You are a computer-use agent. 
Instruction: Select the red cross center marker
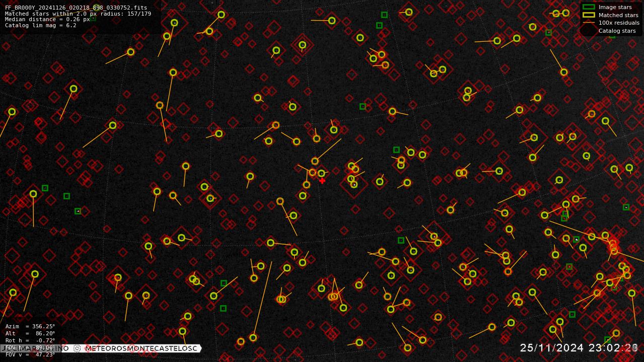pos(322,181)
